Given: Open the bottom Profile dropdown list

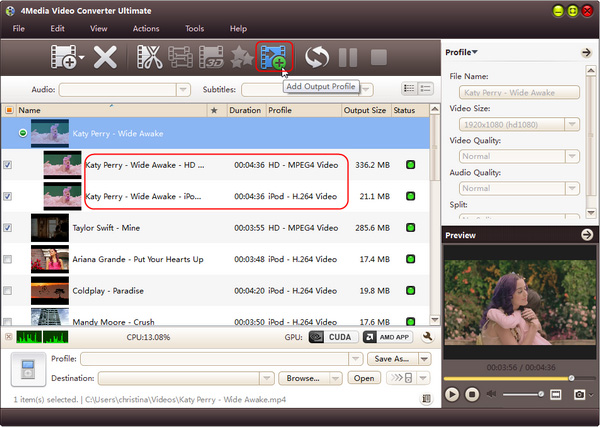Looking at the screenshot, I should 355,359.
